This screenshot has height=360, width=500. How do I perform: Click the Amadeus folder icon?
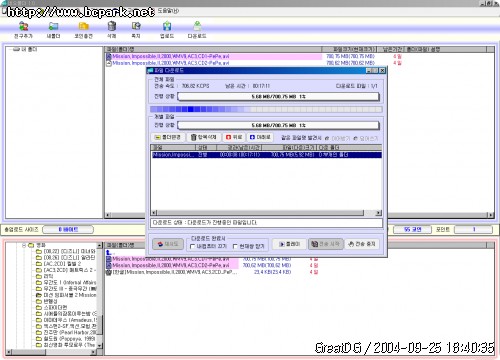click(x=39, y=320)
